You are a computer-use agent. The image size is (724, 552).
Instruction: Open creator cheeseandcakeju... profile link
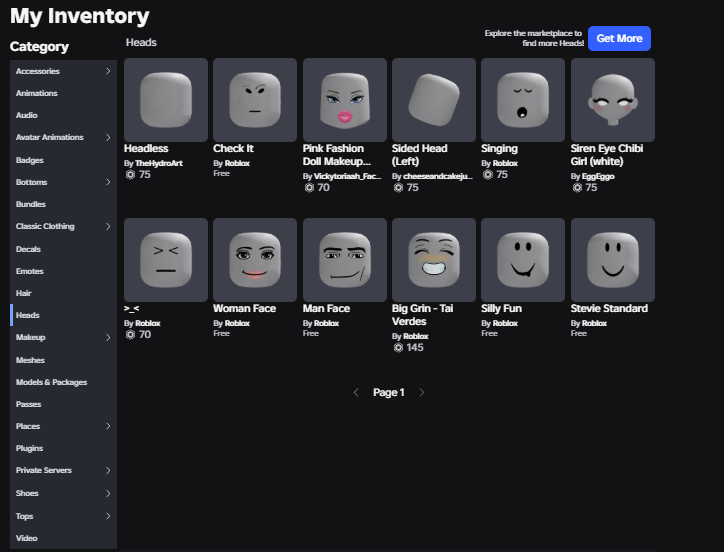(438, 176)
